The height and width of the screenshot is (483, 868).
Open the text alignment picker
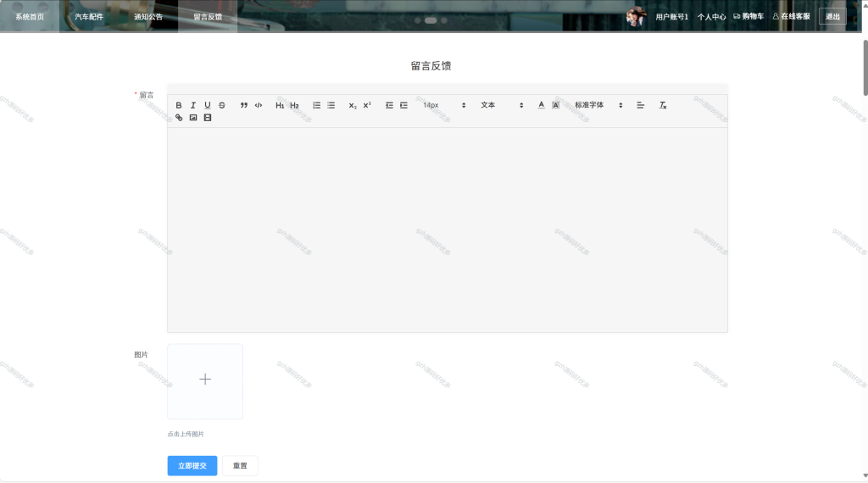click(641, 105)
